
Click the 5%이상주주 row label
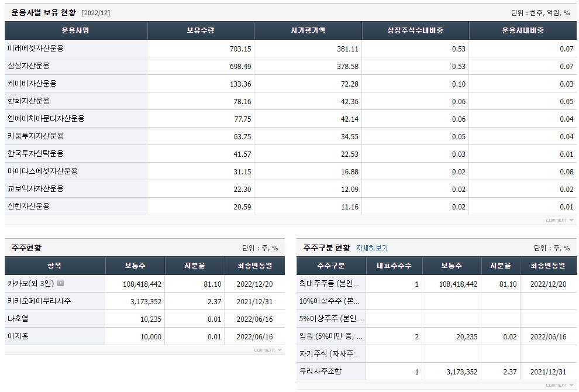[x=331, y=318]
